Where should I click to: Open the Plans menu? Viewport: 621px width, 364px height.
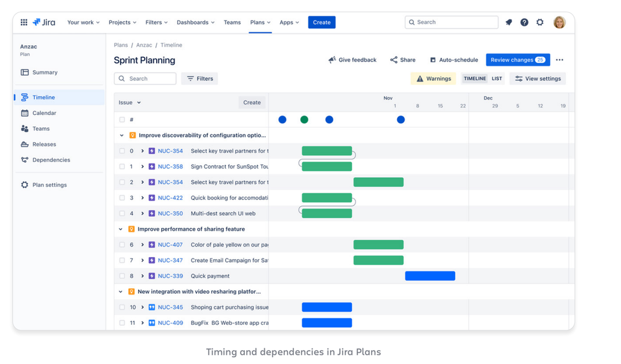pyautogui.click(x=260, y=22)
